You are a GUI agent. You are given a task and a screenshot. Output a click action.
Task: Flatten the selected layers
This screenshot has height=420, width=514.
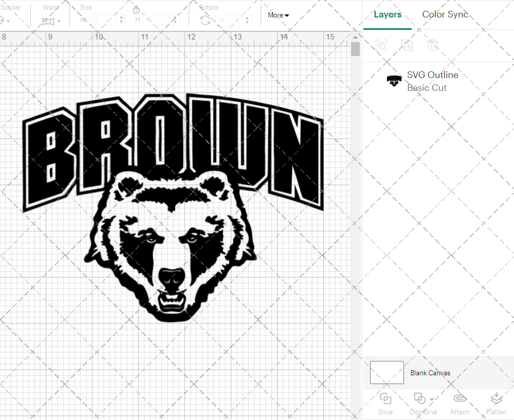coord(496,404)
